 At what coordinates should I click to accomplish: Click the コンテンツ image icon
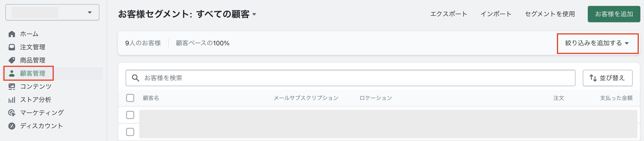point(12,87)
